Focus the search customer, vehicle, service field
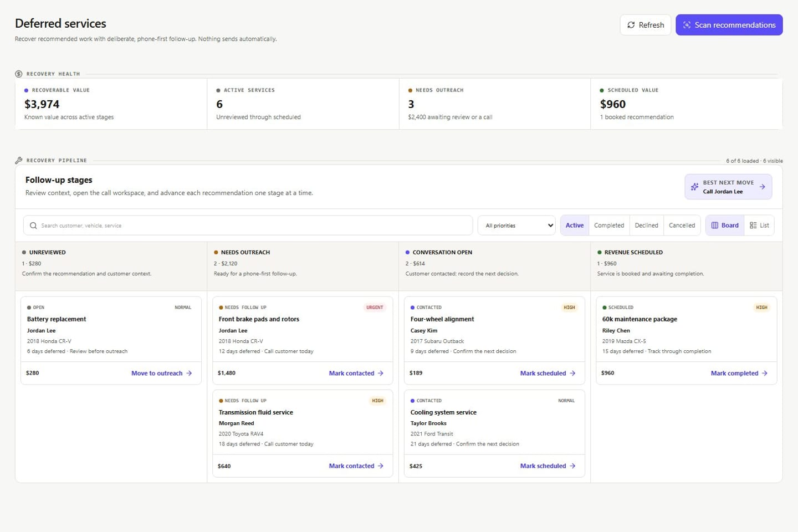 pyautogui.click(x=248, y=226)
